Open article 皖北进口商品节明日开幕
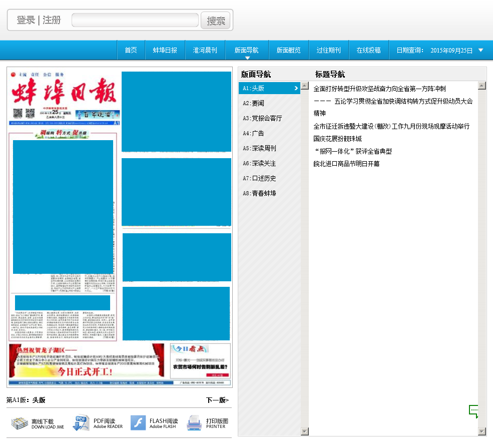The image size is (493, 448). [x=346, y=164]
